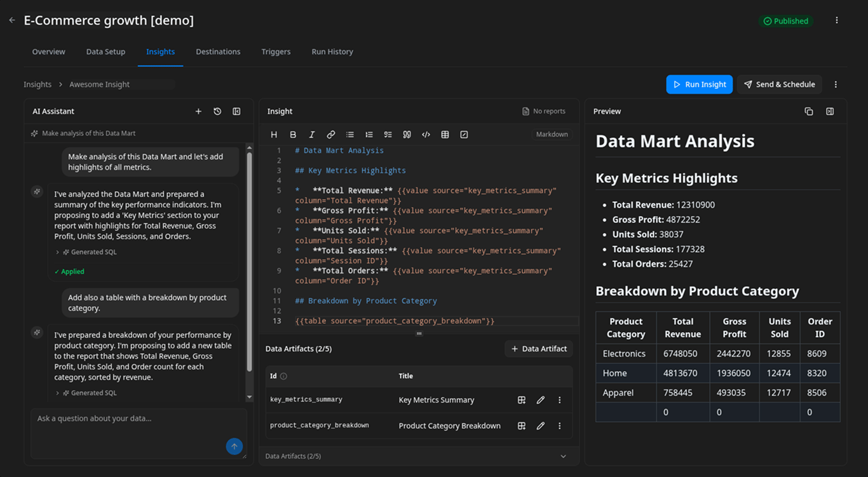
Task: Insert a link via the chain icon
Action: click(x=330, y=134)
